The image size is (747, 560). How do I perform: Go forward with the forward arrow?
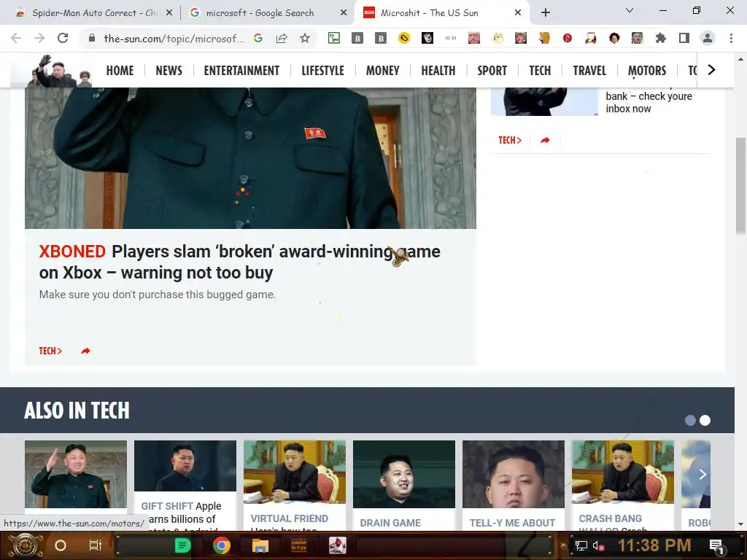[39, 38]
